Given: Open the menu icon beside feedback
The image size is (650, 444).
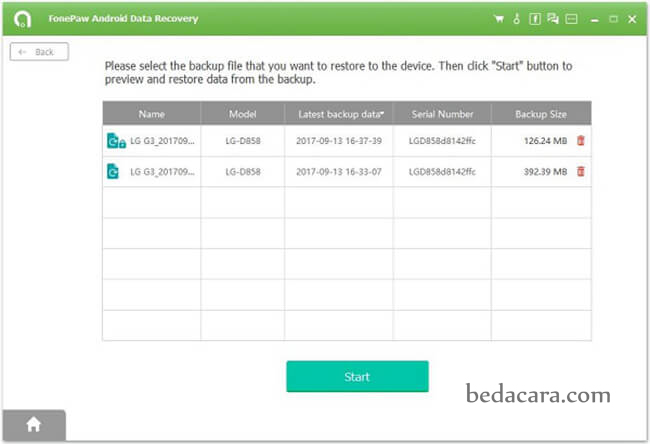Looking at the screenshot, I should pos(571,19).
